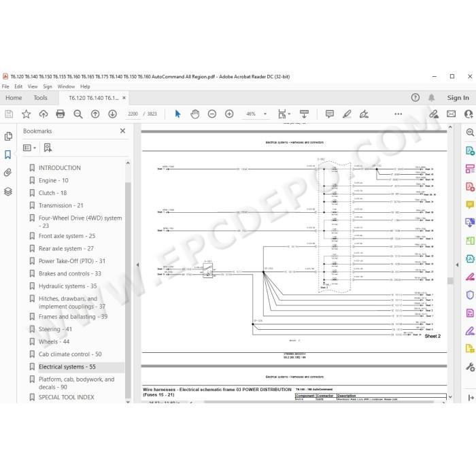Click the page number field
Viewport: 476px width, 476px height.
[133, 114]
